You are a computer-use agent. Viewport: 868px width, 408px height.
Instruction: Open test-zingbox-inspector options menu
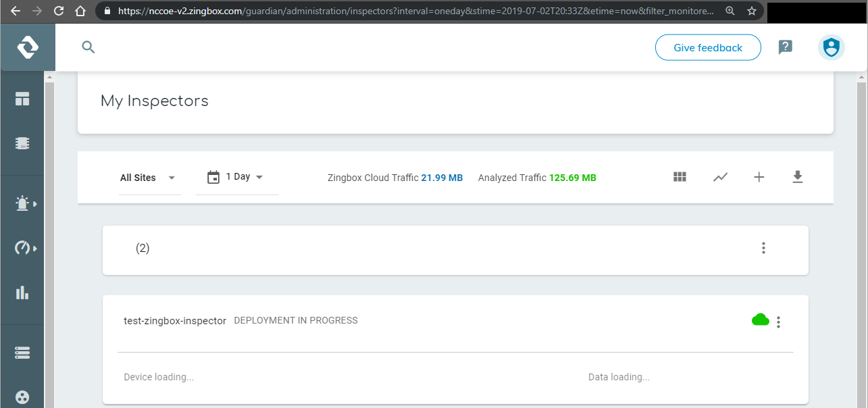click(x=778, y=322)
